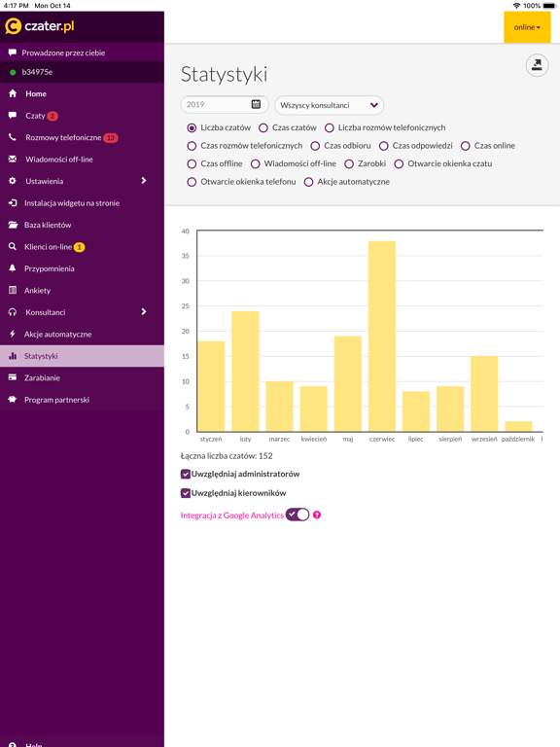Screen dimensions: 560x747
Task: Select Liczba rozmów telefonicznych radio button
Action: 329,127
